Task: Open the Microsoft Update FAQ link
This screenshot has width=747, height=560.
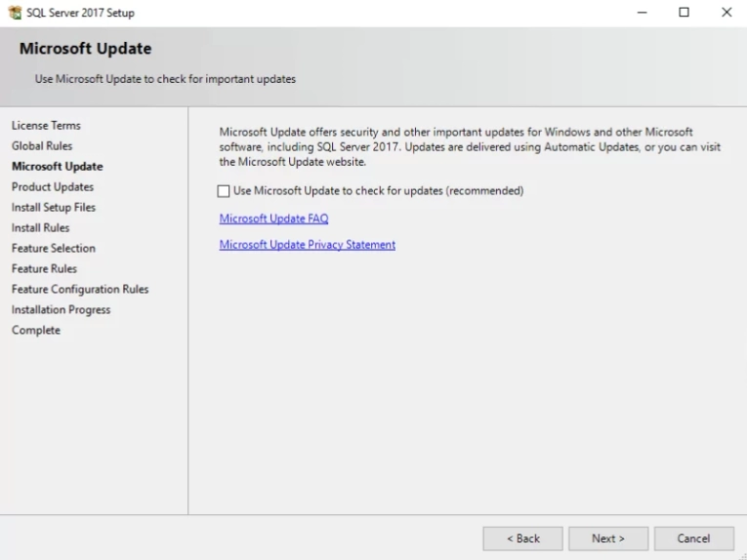Action: (273, 219)
